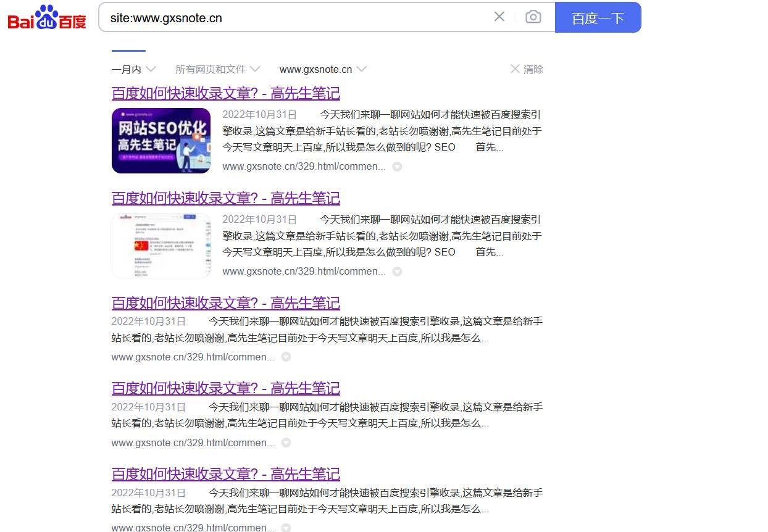This screenshot has width=768, height=532.
Task: Focus the search input containing site:www.gxsnote.cn
Action: [296, 17]
